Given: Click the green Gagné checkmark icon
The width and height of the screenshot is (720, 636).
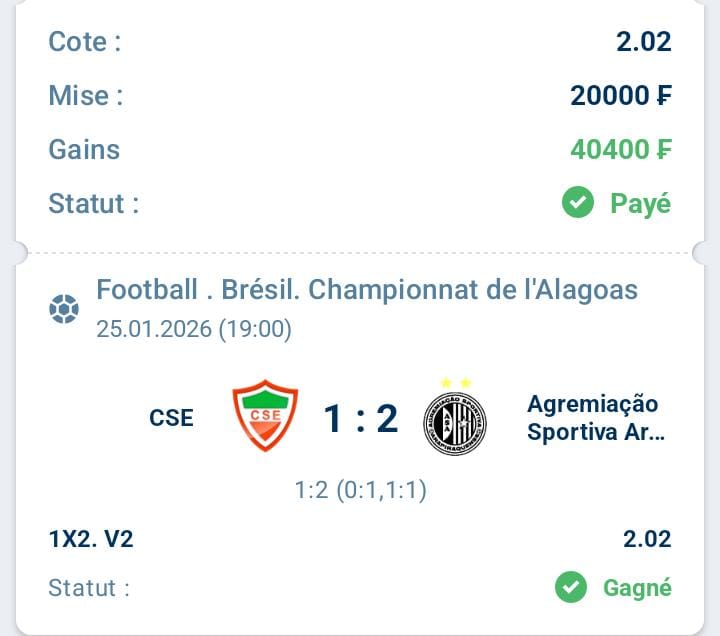Looking at the screenshot, I should click(571, 587).
